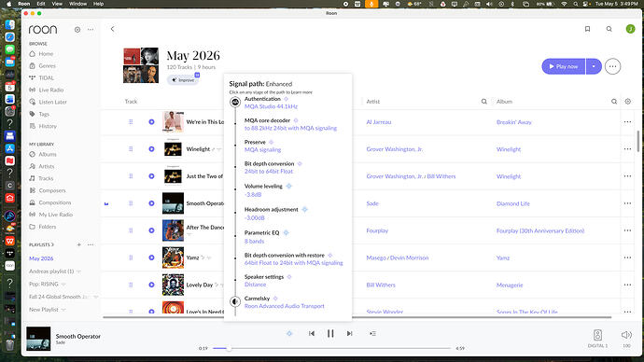
Task: Open the play queue icon
Action: (x=372, y=334)
